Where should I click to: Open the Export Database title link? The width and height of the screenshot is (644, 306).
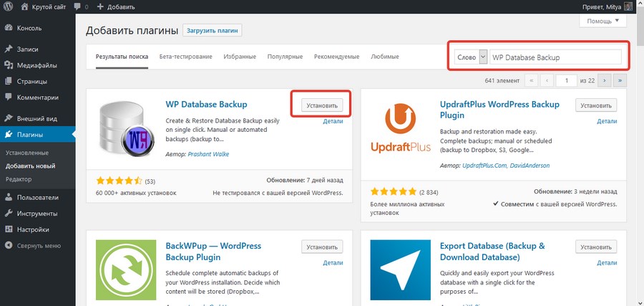(492, 252)
